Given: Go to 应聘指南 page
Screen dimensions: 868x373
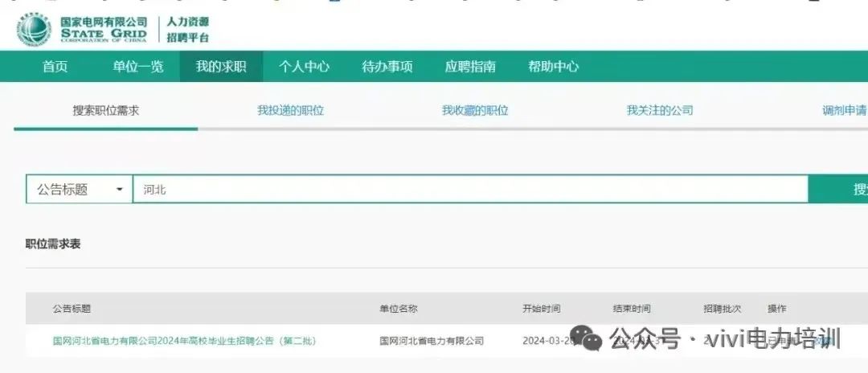Looking at the screenshot, I should pyautogui.click(x=470, y=67).
